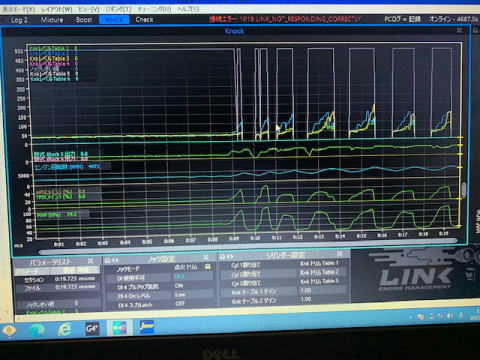The image size is (480, 360).
Task: Switch to the Mixture tab
Action: [x=52, y=20]
